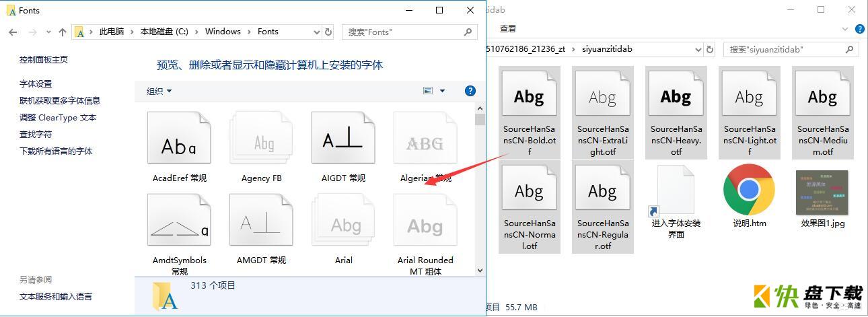The width and height of the screenshot is (868, 317).
Task: Select Arial Rounded MT 粗体 font
Action: click(x=426, y=234)
